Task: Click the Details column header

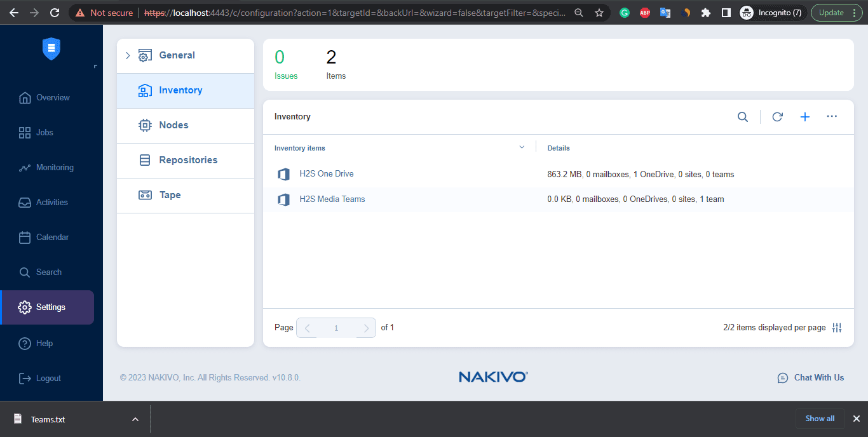Action: coord(559,148)
